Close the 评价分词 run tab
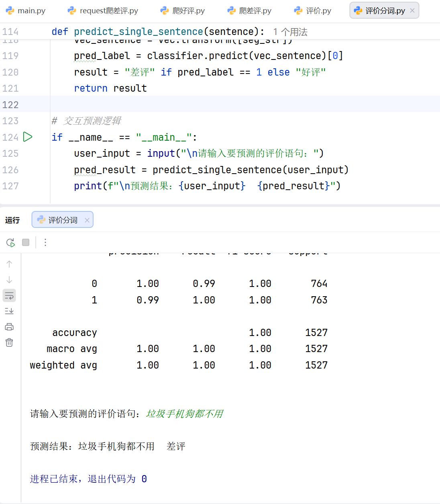440x504 pixels. coord(87,220)
